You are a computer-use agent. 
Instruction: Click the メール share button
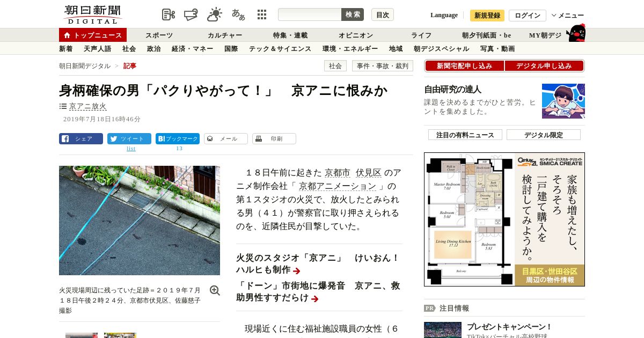(226, 138)
